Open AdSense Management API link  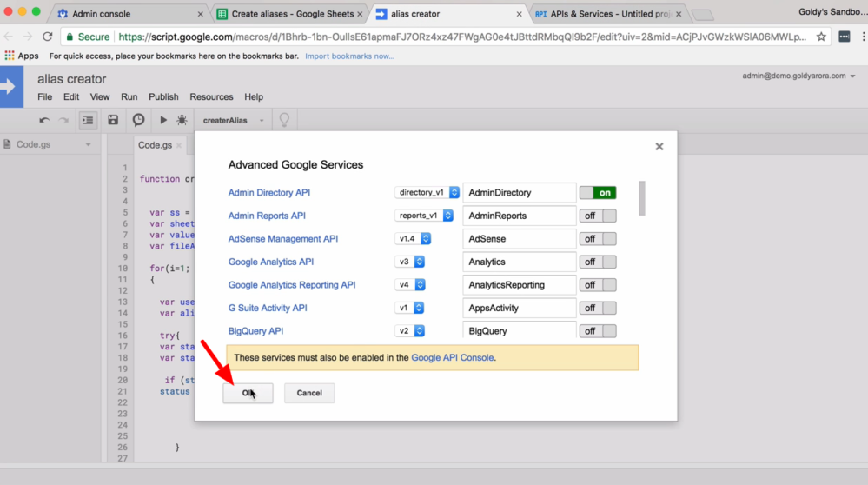tap(283, 239)
